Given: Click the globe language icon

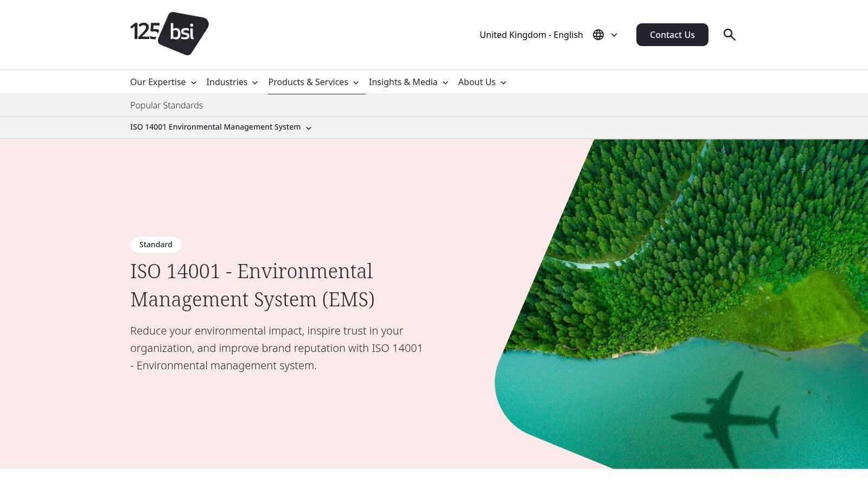Looking at the screenshot, I should (598, 35).
